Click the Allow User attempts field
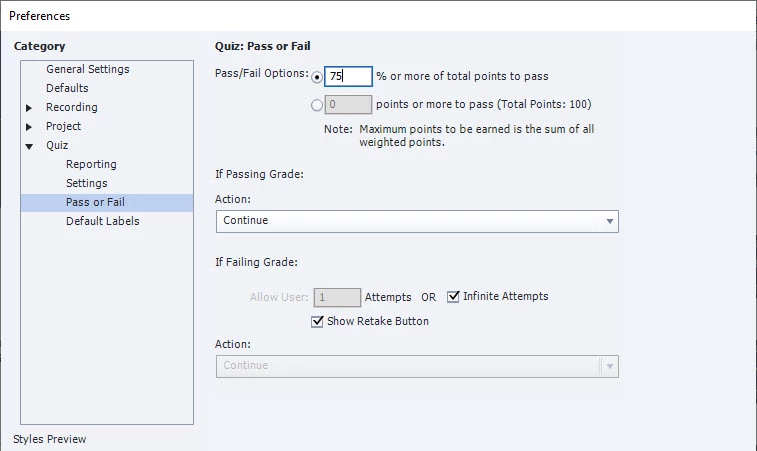 click(x=337, y=297)
